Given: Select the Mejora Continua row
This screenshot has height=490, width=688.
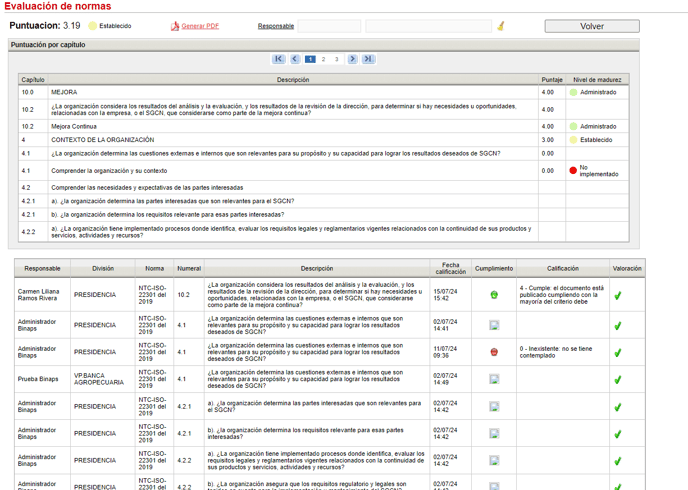Looking at the screenshot, I should (324, 126).
